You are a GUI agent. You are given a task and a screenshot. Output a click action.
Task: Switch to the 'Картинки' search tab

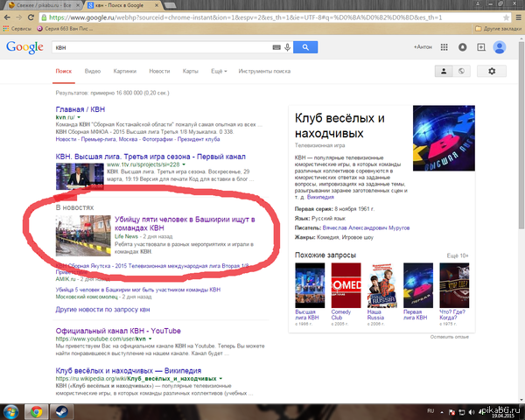(124, 70)
